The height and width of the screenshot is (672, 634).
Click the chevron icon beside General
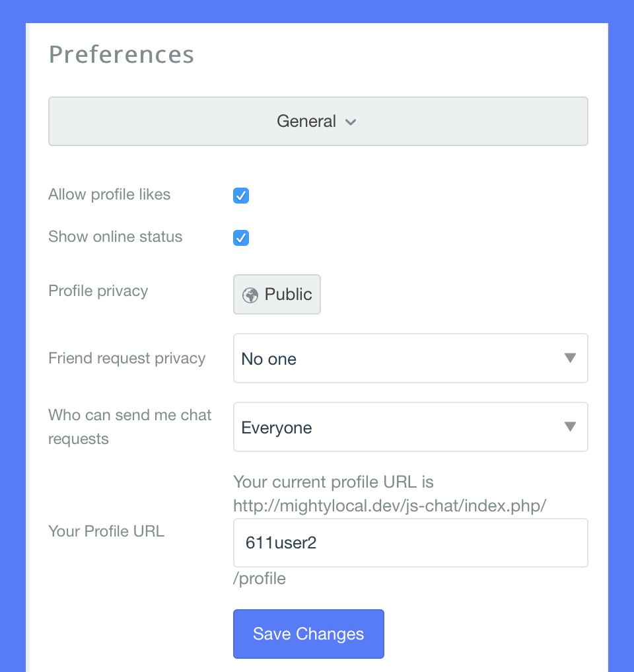coord(351,122)
